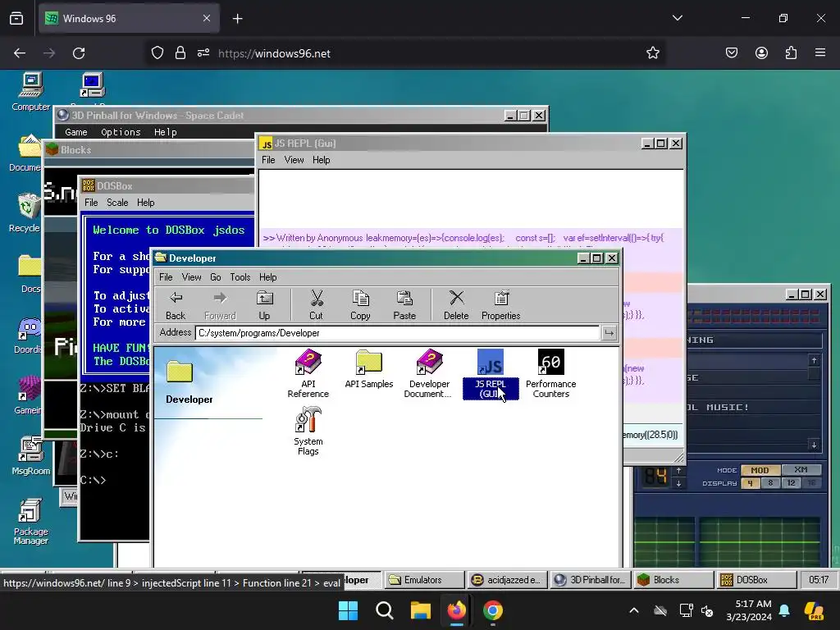Switch to 3D Pinball taskbar button

pyautogui.click(x=591, y=580)
